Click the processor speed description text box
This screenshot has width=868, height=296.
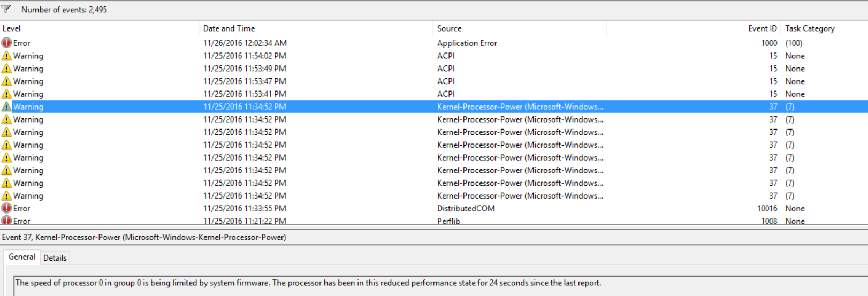coord(440,285)
